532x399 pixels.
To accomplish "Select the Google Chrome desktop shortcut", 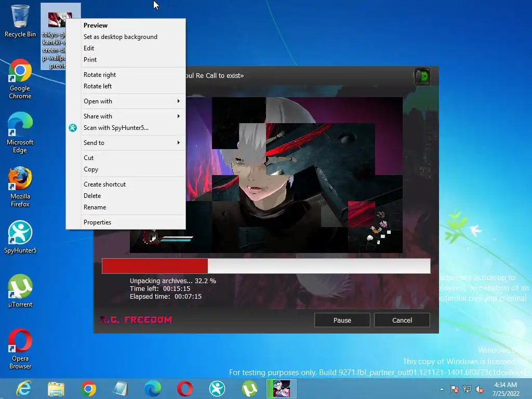I will (20, 79).
